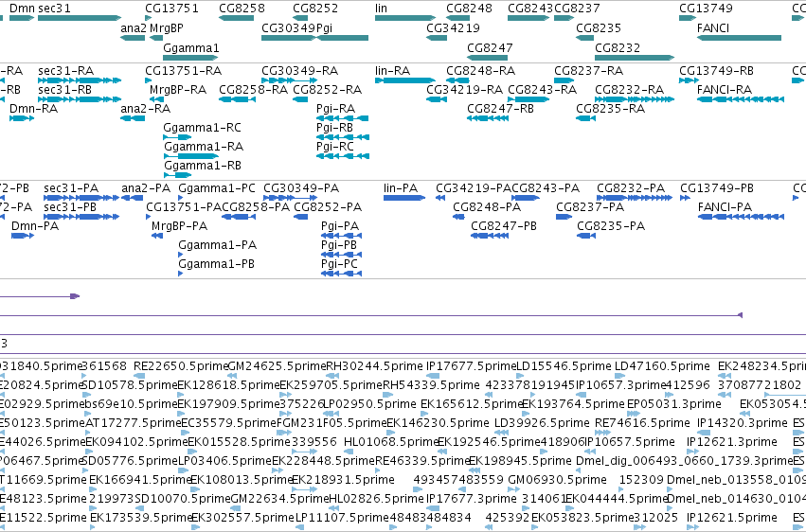This screenshot has width=806, height=532.
Task: Click the Pgi-PB protein label
Action: [x=339, y=245]
